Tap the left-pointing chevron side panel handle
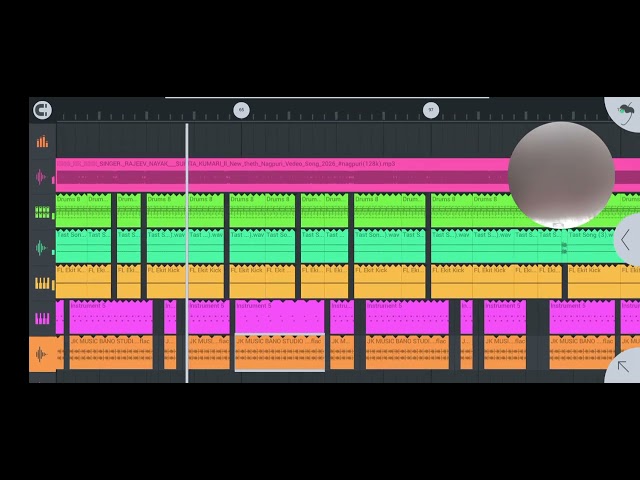 pos(627,240)
